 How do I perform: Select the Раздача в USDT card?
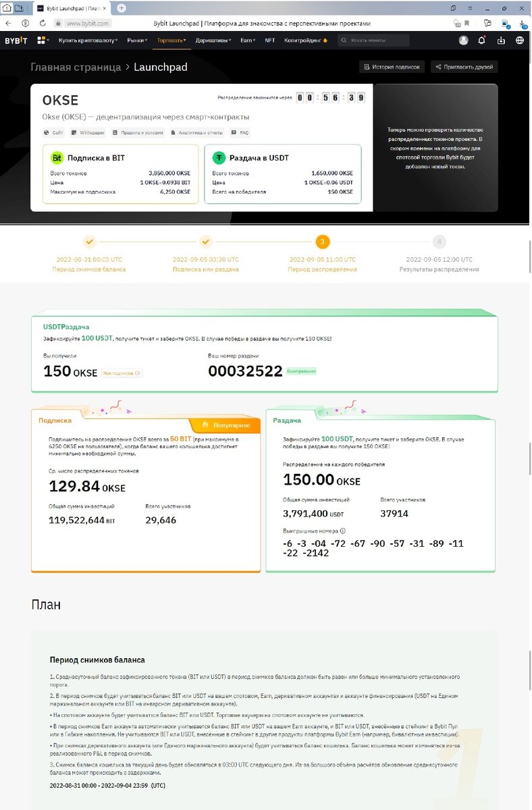282,173
